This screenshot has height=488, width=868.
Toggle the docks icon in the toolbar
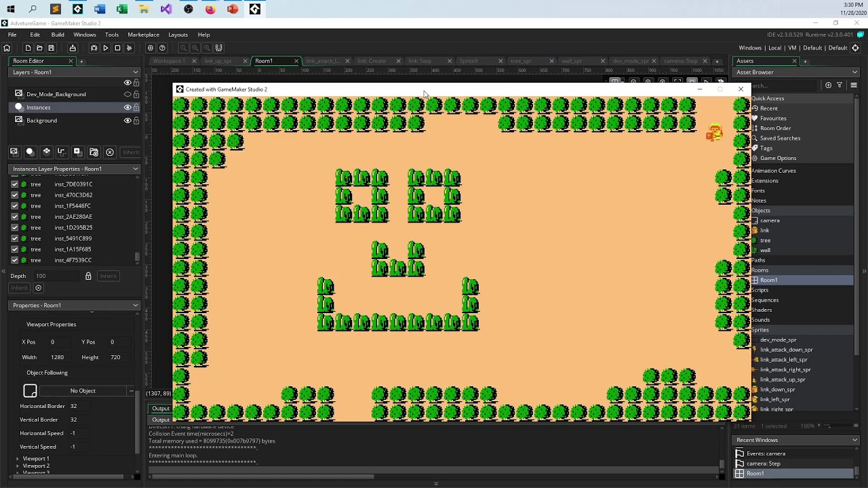(x=218, y=48)
